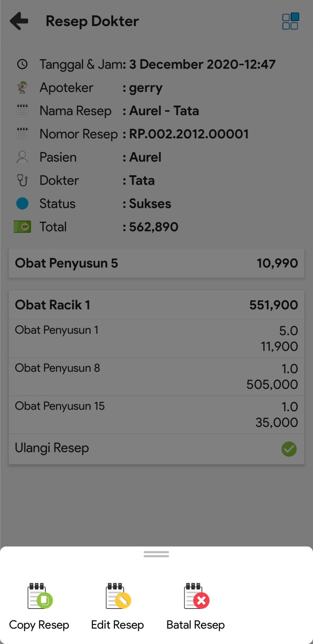Click the stethoscope Dokter icon
The width and height of the screenshot is (313, 644).
[x=22, y=180]
